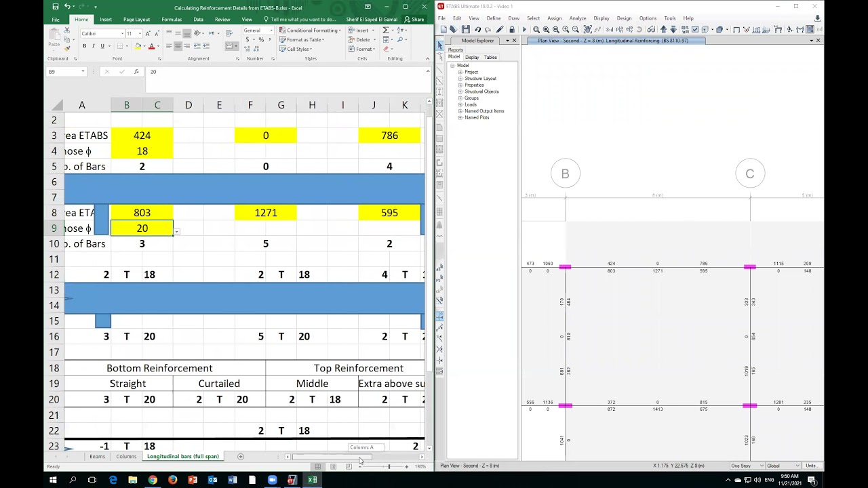The height and width of the screenshot is (488, 868).
Task: Select Excel cell showing 1271 in row 8
Action: (265, 213)
